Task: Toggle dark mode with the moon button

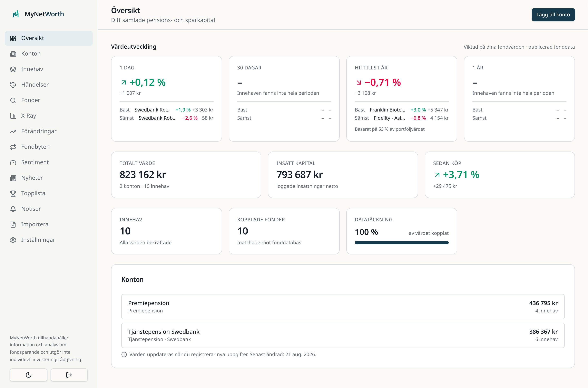Action: pos(28,375)
